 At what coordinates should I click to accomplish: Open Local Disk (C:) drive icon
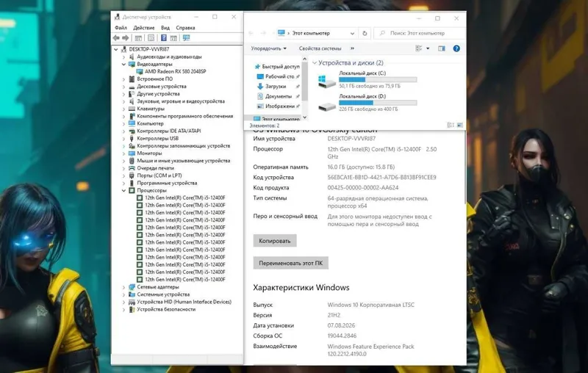tap(326, 81)
